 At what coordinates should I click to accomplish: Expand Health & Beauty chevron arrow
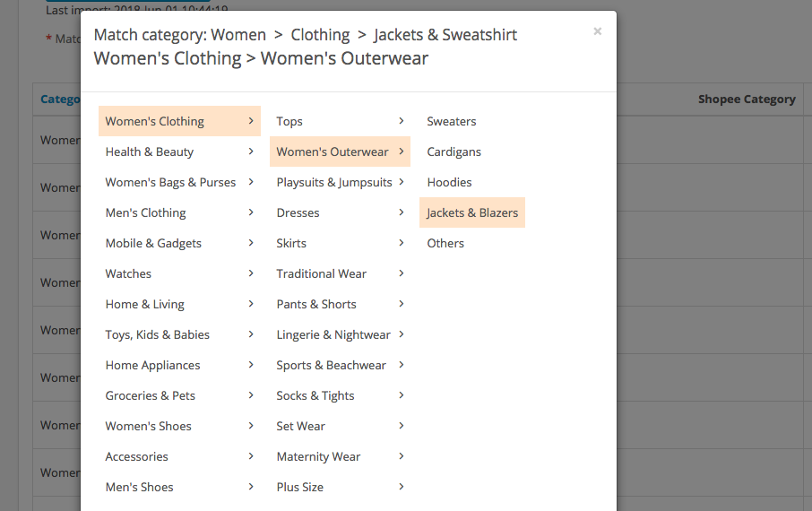(251, 152)
